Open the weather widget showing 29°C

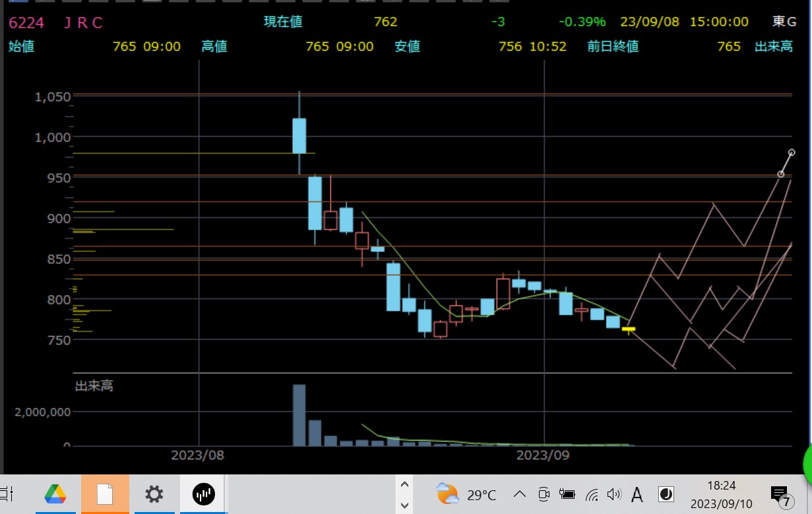pyautogui.click(x=466, y=494)
